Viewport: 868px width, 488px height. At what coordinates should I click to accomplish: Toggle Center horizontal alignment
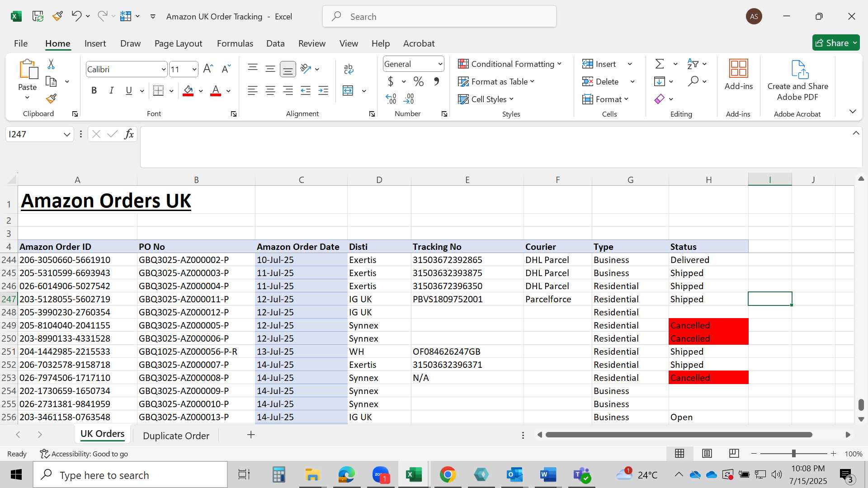[x=270, y=91]
